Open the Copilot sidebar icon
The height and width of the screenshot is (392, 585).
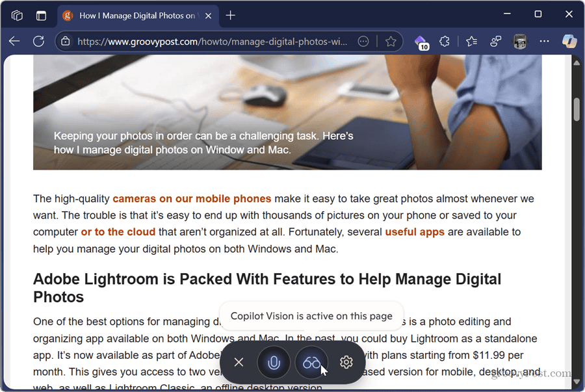pyautogui.click(x=569, y=41)
